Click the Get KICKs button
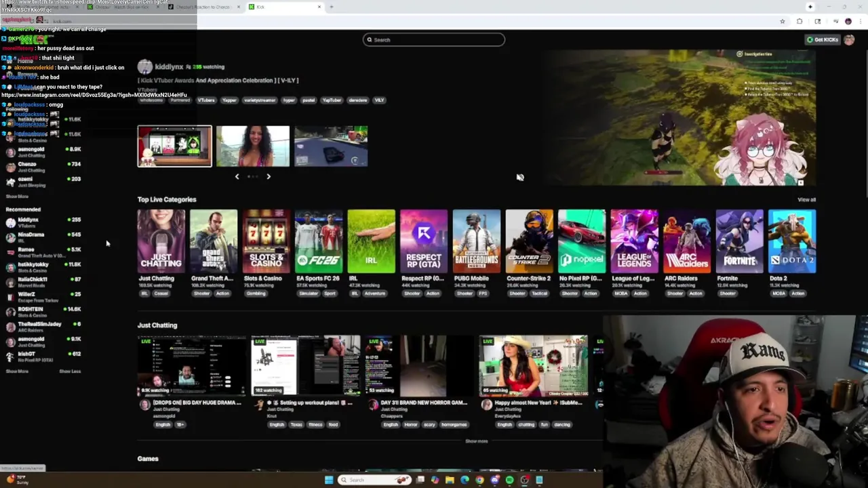868x488 pixels. pyautogui.click(x=823, y=39)
